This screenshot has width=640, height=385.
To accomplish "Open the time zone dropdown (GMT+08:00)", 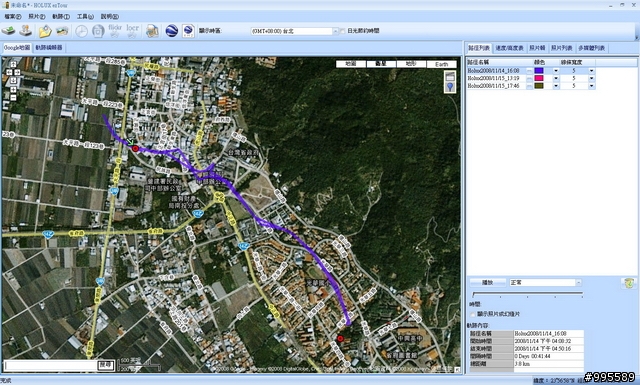I will pyautogui.click(x=336, y=31).
